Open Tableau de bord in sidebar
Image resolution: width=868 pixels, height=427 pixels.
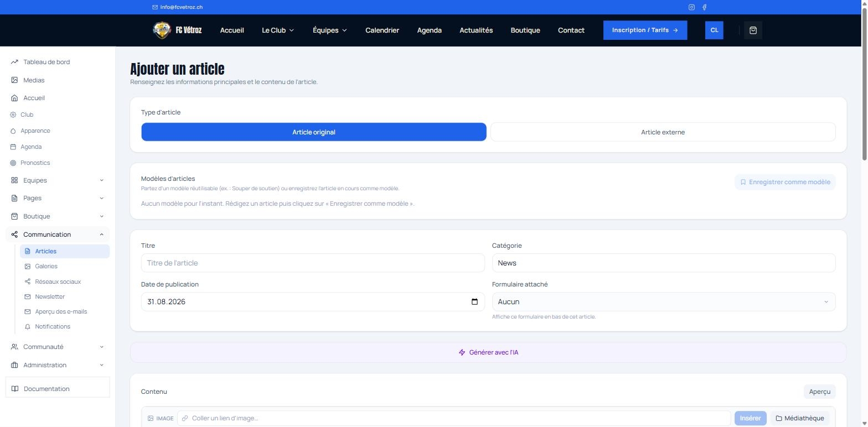tap(46, 62)
